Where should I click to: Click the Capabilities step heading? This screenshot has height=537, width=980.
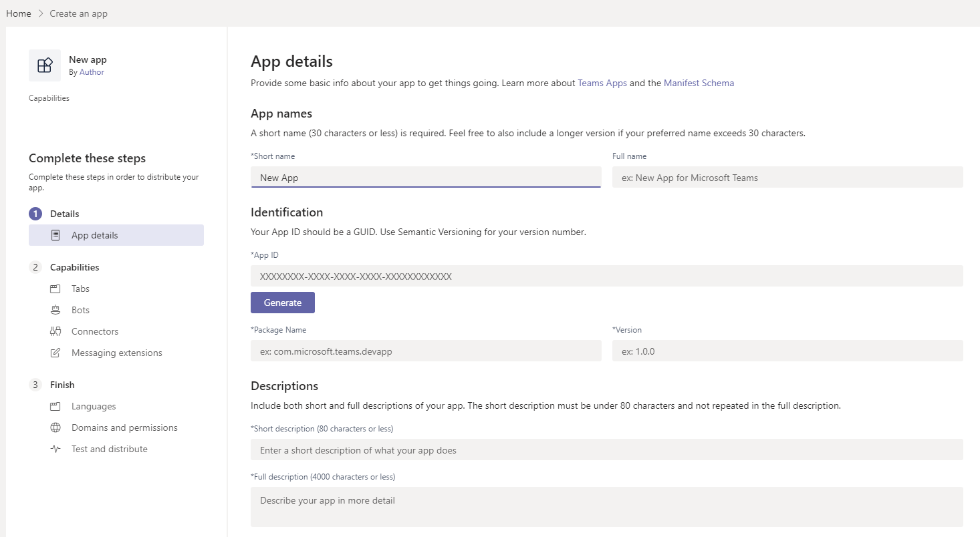point(75,267)
